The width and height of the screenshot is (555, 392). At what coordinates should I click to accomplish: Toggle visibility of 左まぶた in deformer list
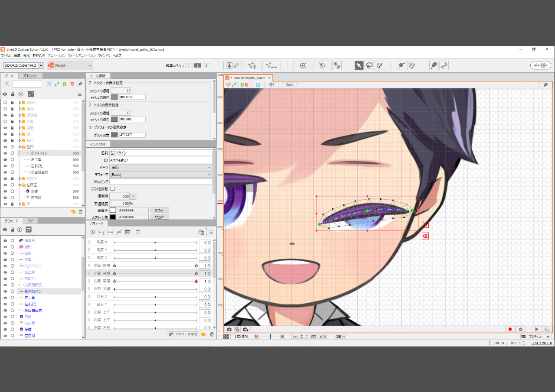tap(5, 304)
